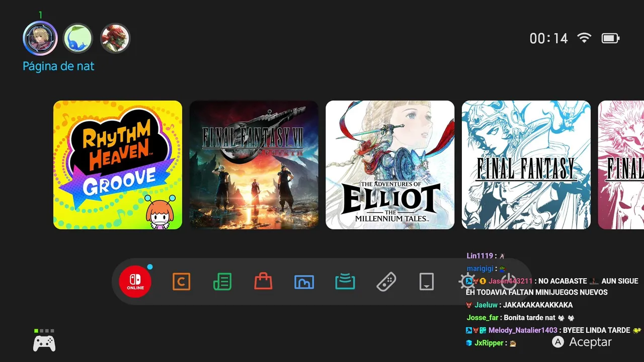Click the battery level icon
This screenshot has height=362, width=644.
point(611,38)
